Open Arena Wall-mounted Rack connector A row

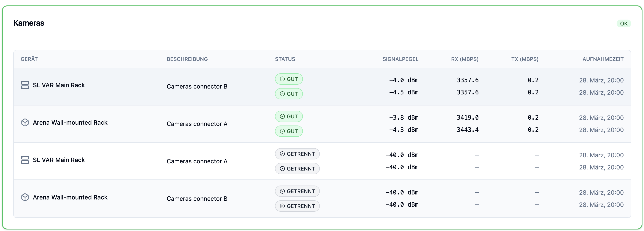(x=322, y=124)
